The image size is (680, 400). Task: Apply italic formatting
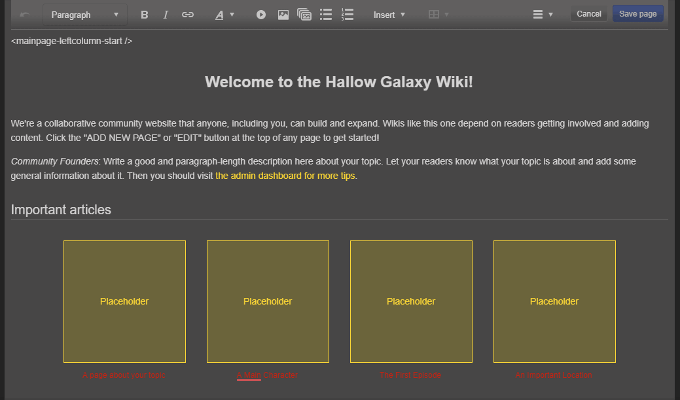pos(165,15)
